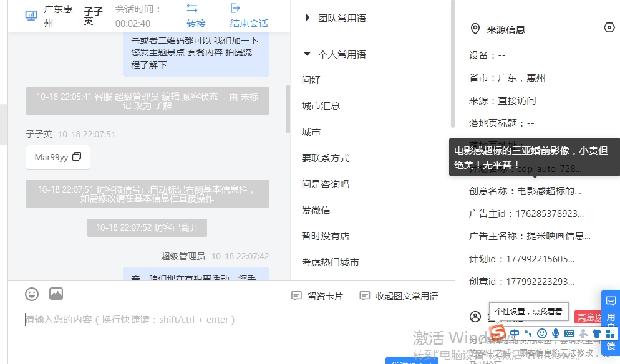
Task: Select the 问是咨询吗 quick phrase
Action: [326, 184]
